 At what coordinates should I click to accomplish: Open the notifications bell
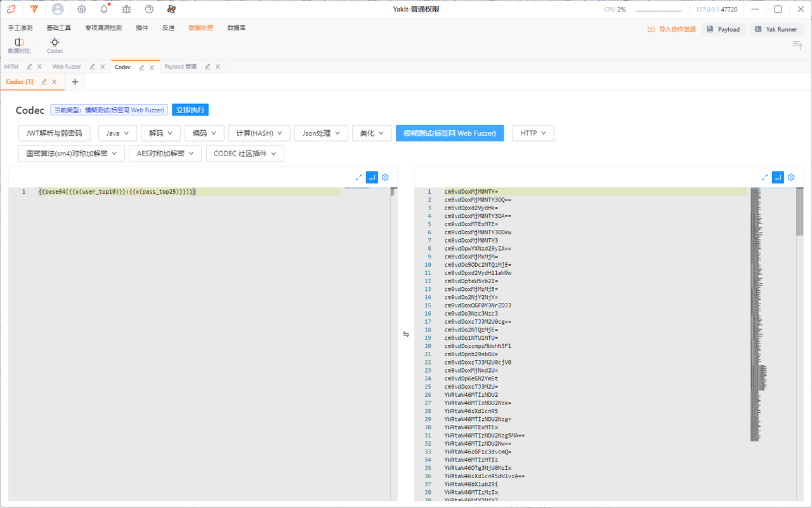tap(104, 10)
